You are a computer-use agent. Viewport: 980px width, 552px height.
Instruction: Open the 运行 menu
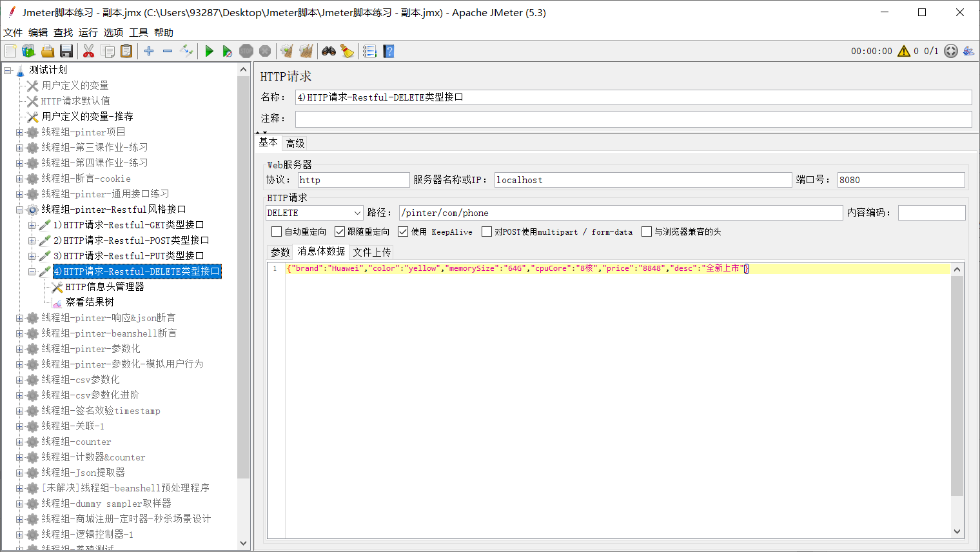88,32
